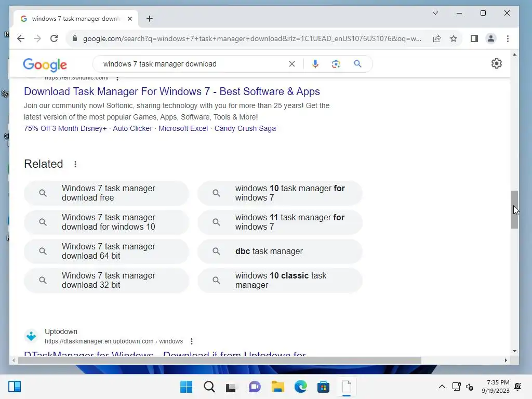Open File Explorer from taskbar

coord(277,387)
